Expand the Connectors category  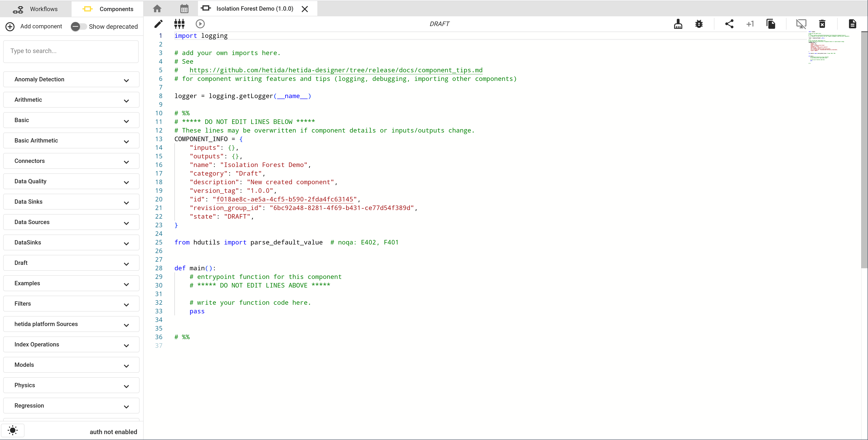[x=71, y=161]
